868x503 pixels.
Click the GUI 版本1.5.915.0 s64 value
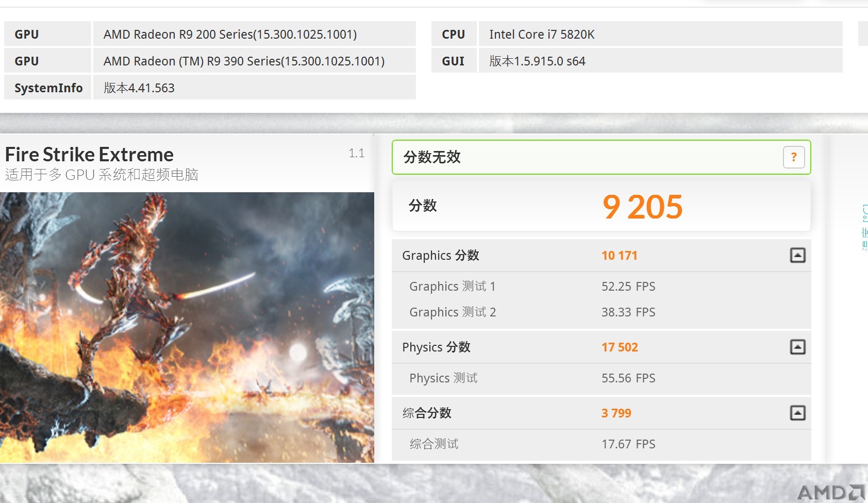click(660, 61)
